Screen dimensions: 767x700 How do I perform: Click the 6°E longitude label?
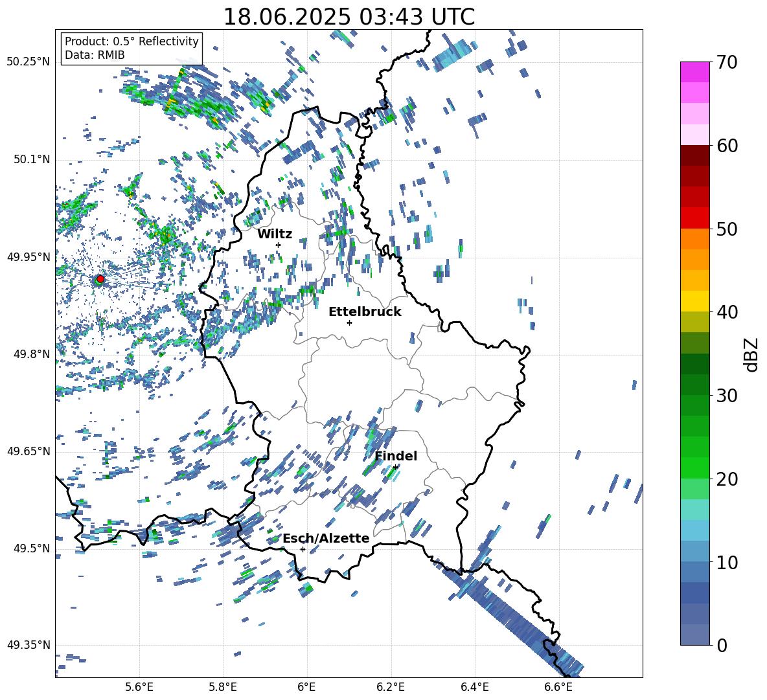(x=306, y=687)
